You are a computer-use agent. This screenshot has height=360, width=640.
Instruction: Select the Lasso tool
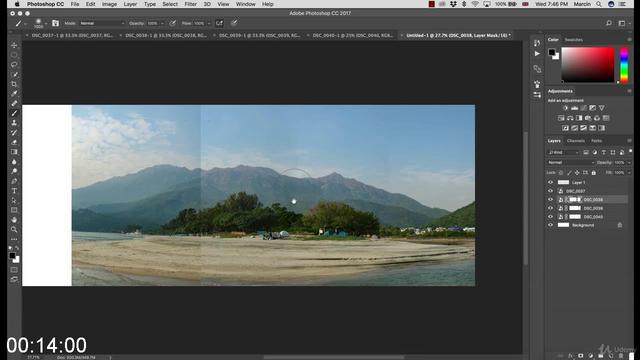[14, 64]
